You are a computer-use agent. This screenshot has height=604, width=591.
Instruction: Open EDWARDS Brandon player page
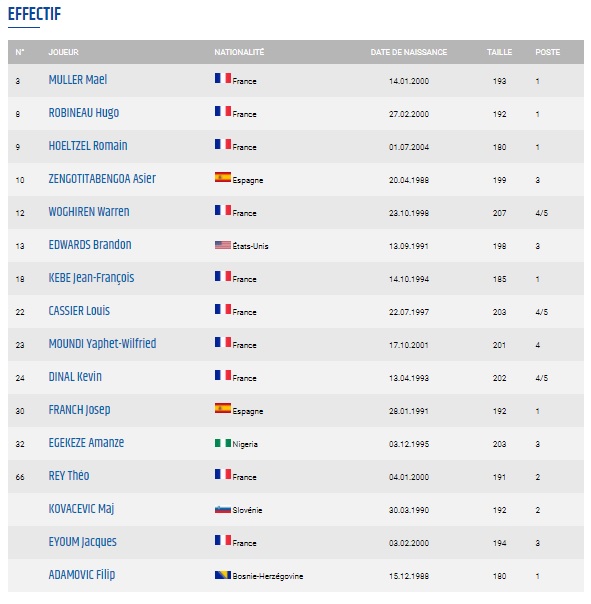[90, 245]
